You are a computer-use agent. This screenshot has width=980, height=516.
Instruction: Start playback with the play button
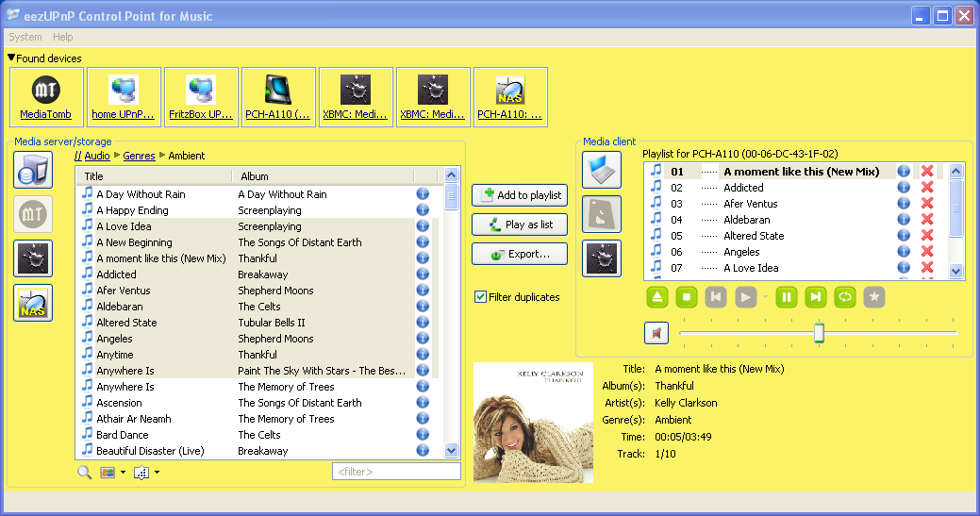[745, 297]
